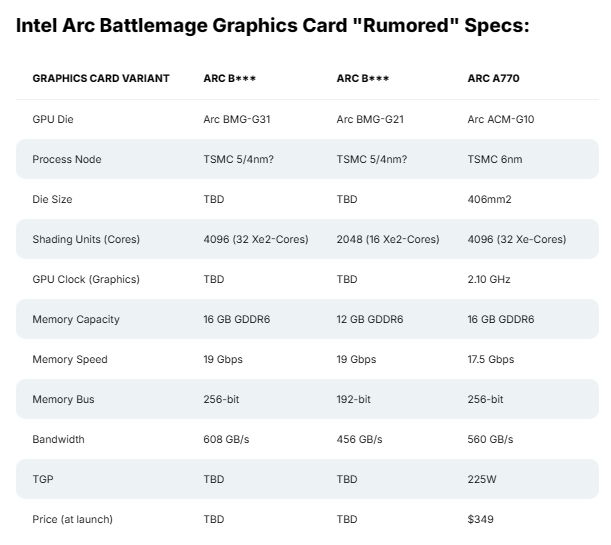Select the 225W TGP value
Screen dimensions: 611x545
(x=482, y=480)
